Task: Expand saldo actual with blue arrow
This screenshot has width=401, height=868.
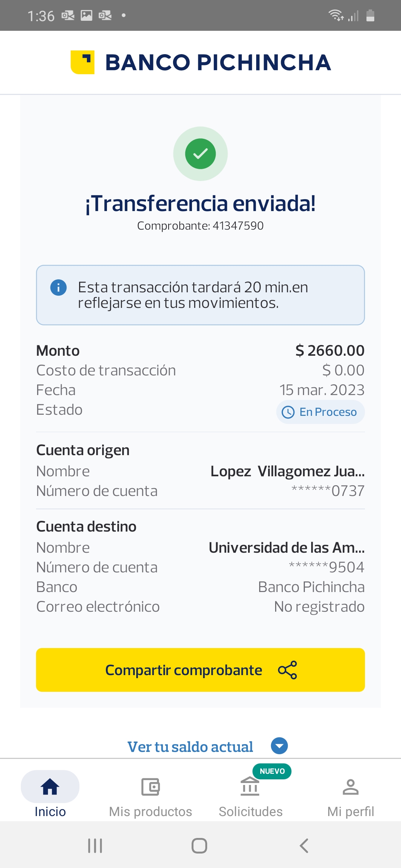Action: point(279,746)
